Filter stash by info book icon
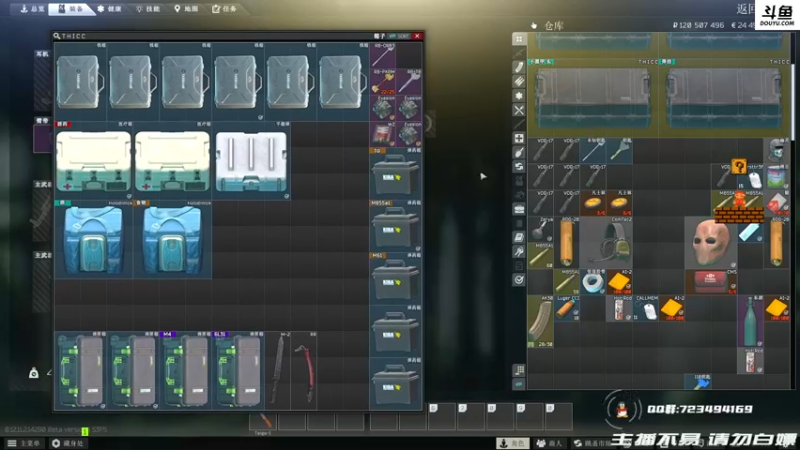The height and width of the screenshot is (450, 800). click(519, 237)
